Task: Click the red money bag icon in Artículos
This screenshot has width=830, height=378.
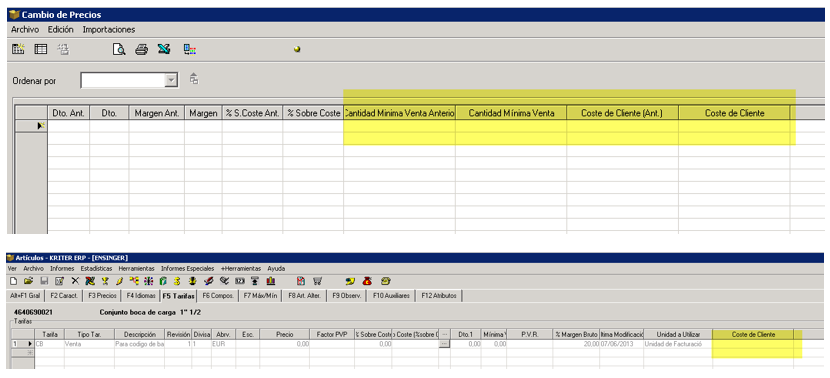Action: click(367, 281)
